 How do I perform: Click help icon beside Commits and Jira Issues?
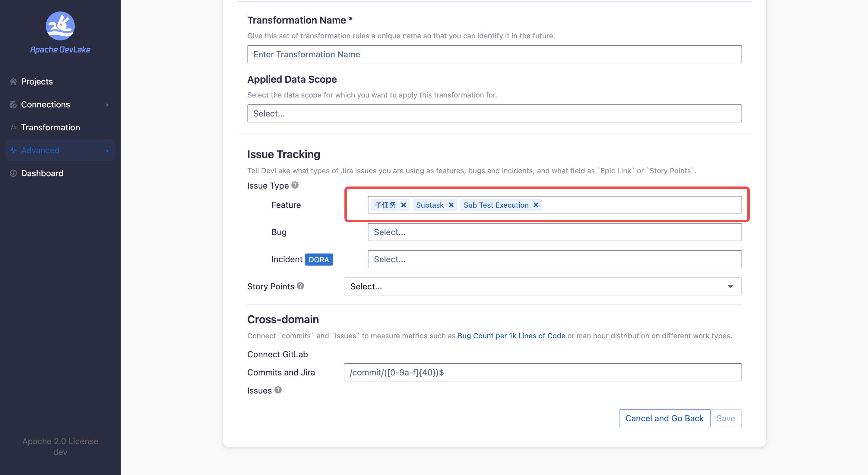278,390
